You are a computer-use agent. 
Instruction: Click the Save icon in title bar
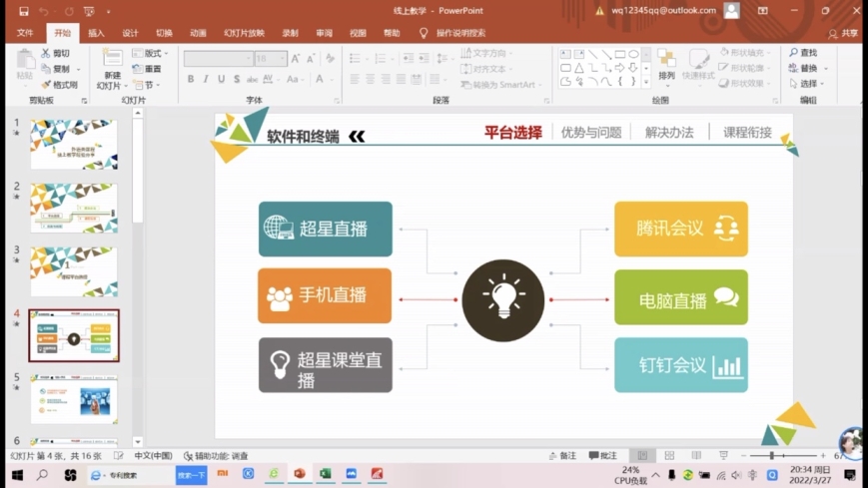coord(23,11)
